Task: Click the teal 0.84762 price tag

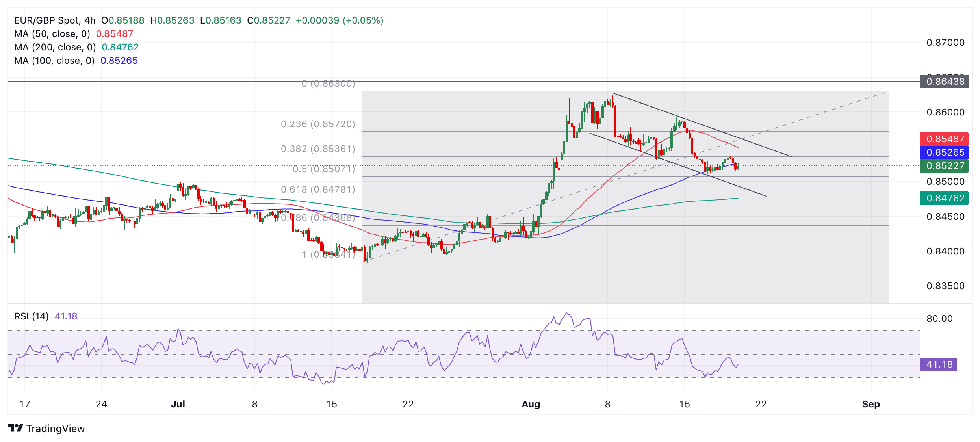Action: pyautogui.click(x=945, y=198)
